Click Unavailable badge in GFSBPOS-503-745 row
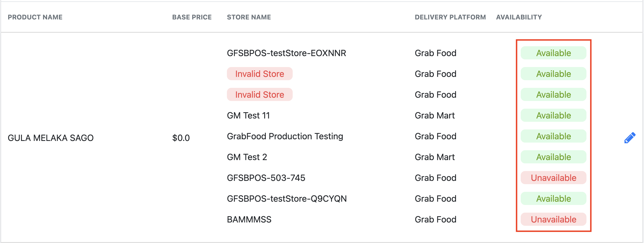The image size is (644, 243). (x=553, y=178)
